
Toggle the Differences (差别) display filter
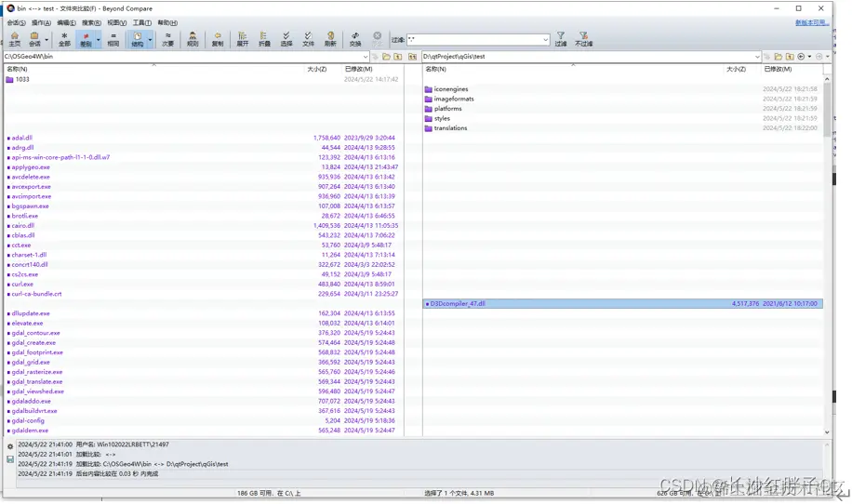pos(86,39)
